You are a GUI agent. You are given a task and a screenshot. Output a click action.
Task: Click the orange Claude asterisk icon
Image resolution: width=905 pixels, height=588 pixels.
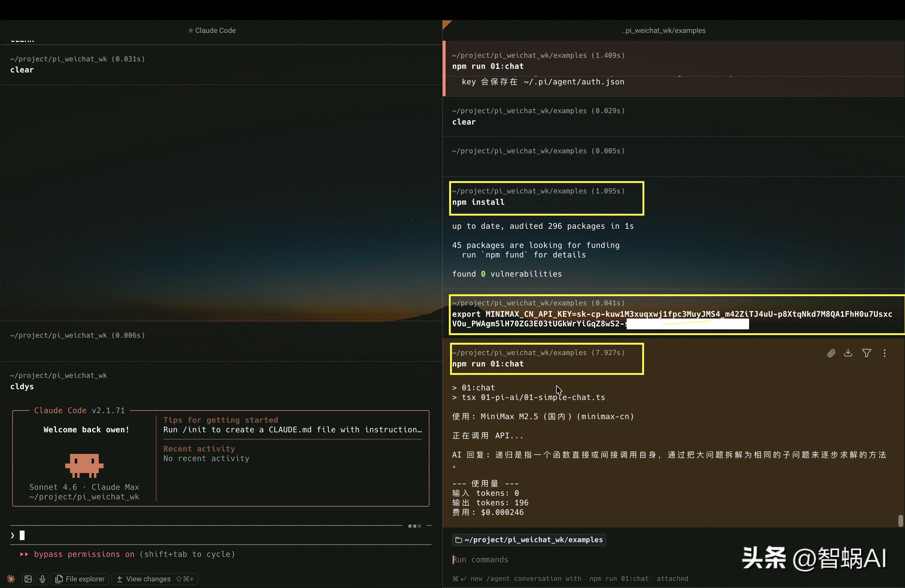11,579
